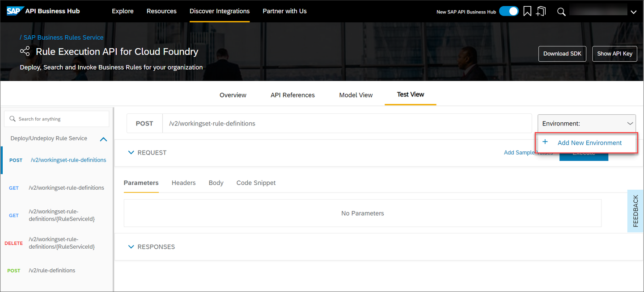Click the magnifier in sidebar search box
The height and width of the screenshot is (292, 644).
coord(13,119)
